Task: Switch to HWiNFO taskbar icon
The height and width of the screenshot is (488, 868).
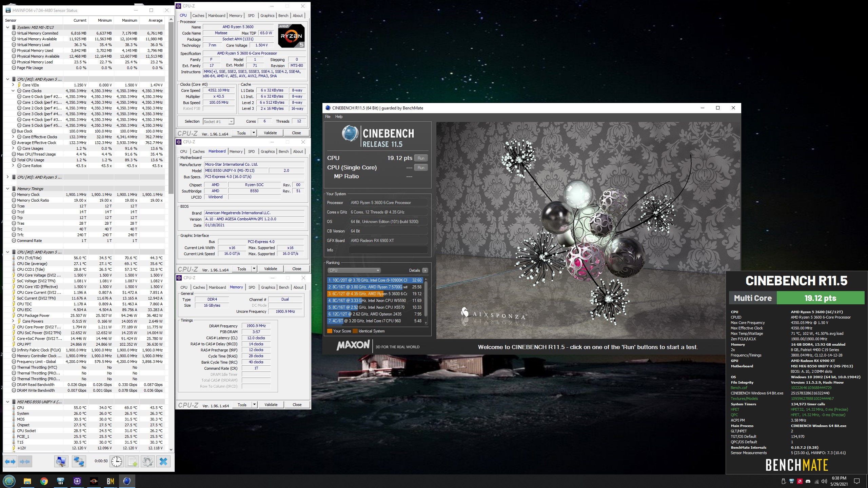Action: coord(61,481)
